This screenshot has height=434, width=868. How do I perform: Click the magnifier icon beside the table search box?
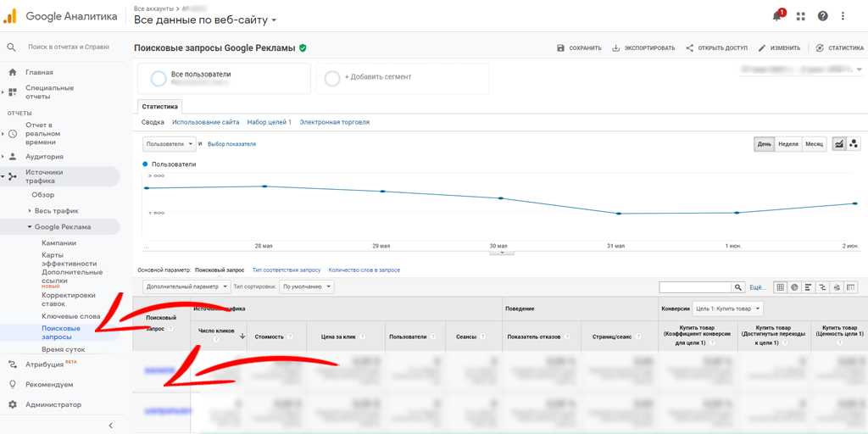pos(738,287)
